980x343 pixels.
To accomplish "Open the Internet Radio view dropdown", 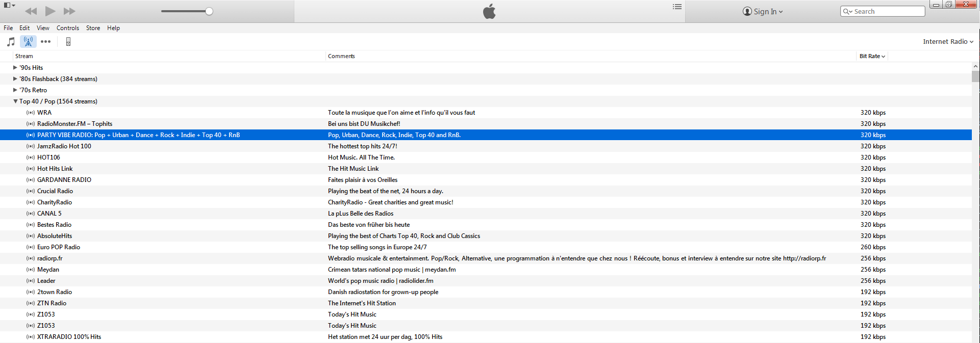I will coord(948,42).
